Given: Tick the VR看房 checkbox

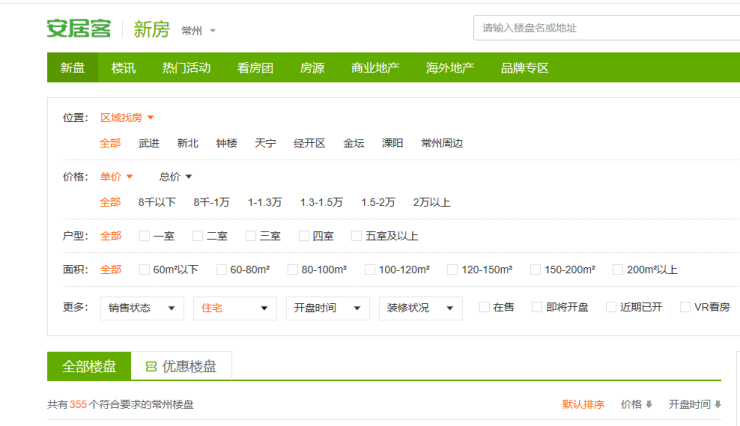Looking at the screenshot, I should 685,307.
